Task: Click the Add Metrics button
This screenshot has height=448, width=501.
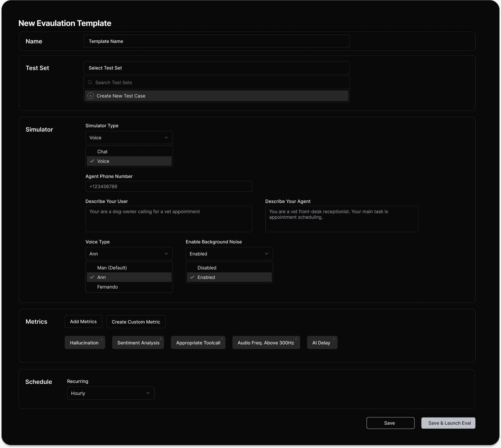Action: [83, 321]
